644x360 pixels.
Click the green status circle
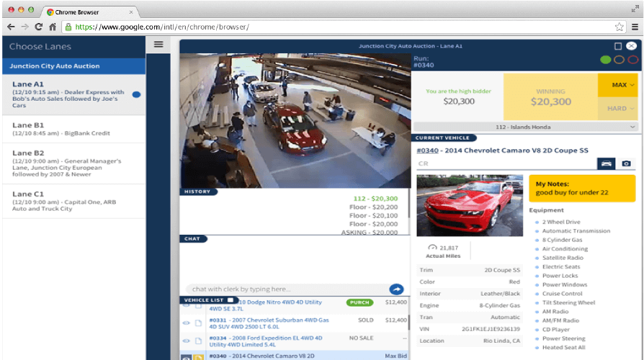[605, 60]
